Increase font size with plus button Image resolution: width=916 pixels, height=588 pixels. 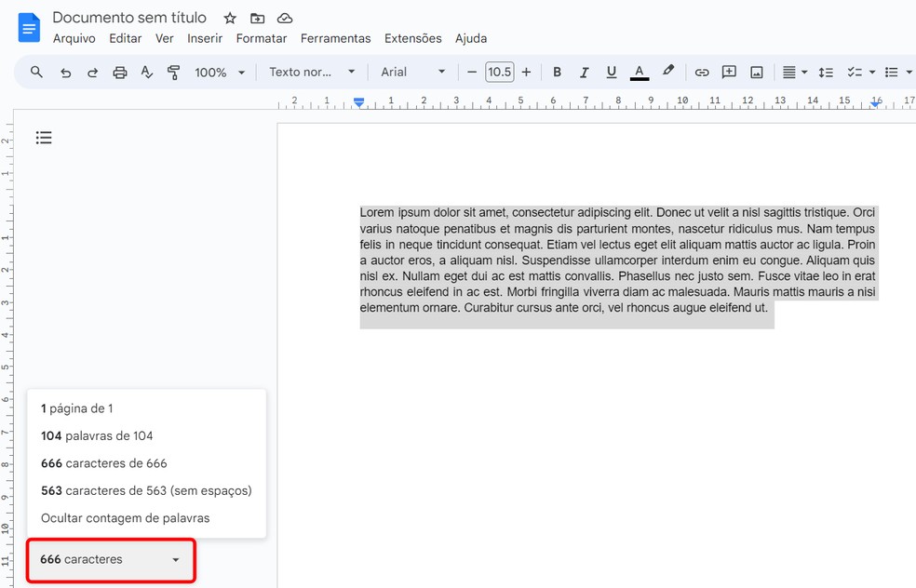click(x=526, y=72)
